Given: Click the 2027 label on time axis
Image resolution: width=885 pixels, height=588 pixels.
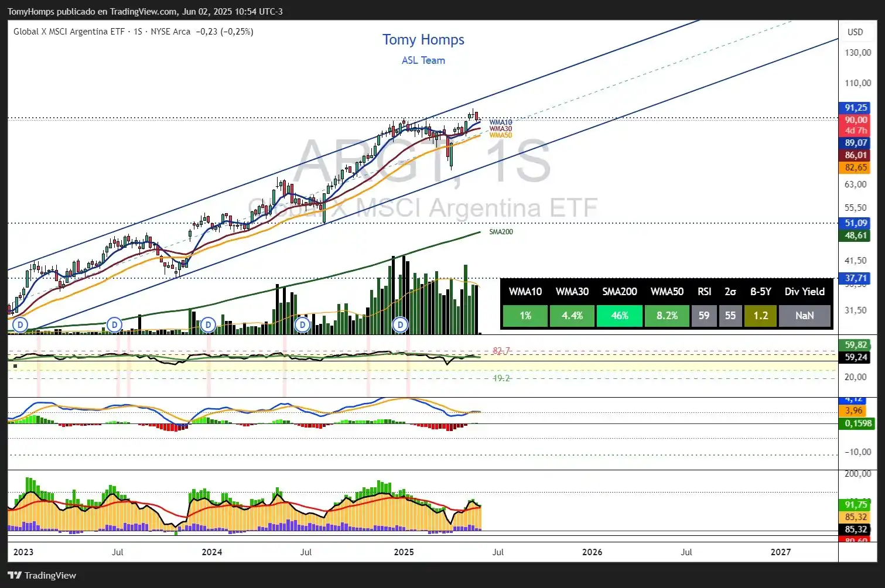Looking at the screenshot, I should [x=781, y=552].
